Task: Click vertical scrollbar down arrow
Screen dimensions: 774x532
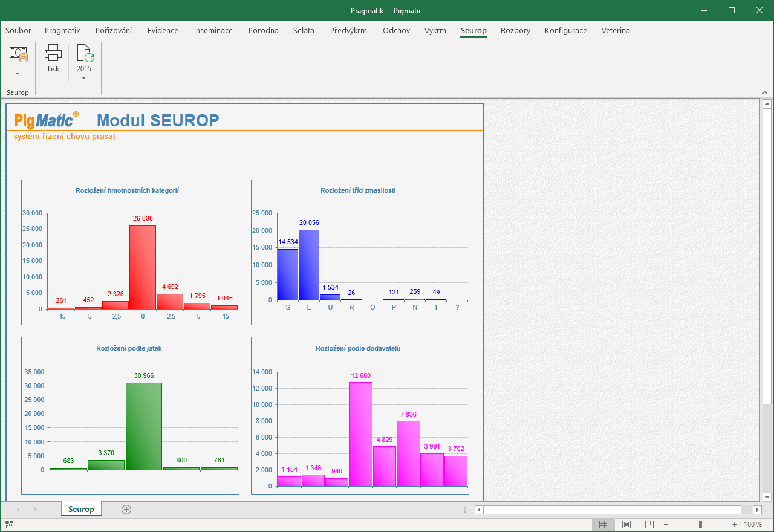Action: coord(767,497)
